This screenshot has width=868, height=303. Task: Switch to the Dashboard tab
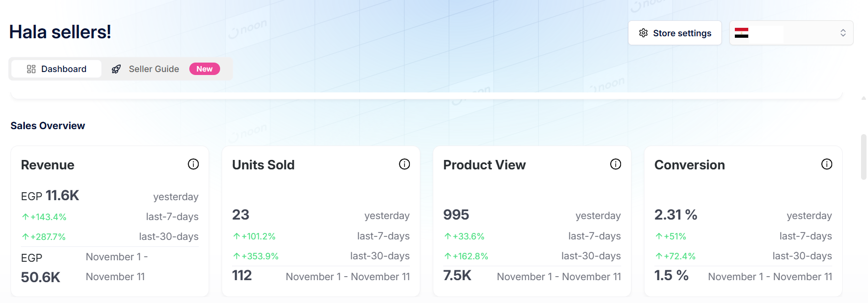click(x=56, y=69)
